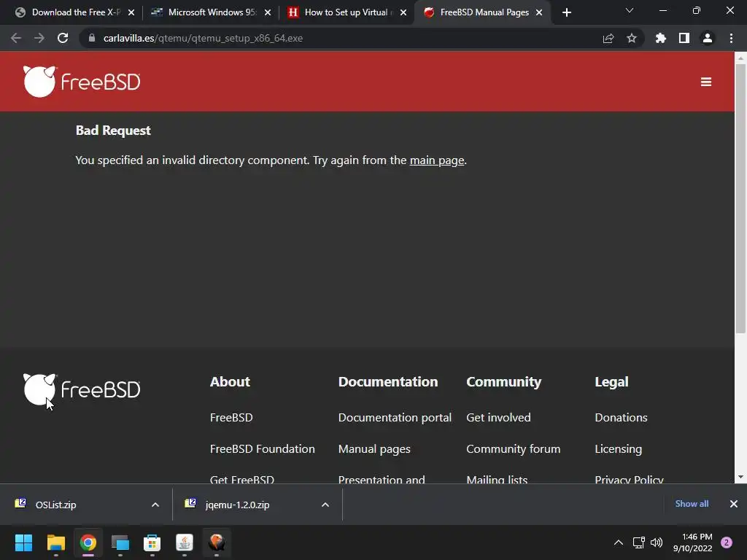Open the clock and calendar flyout
747x560 pixels.
click(693, 542)
